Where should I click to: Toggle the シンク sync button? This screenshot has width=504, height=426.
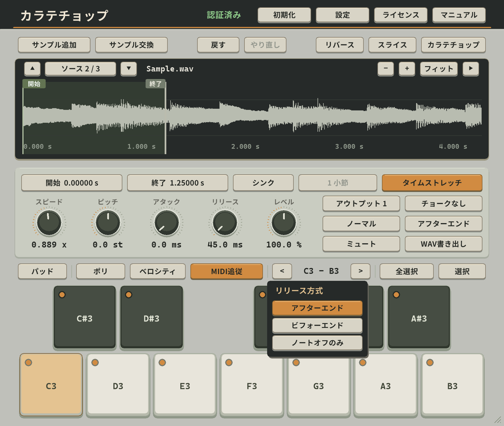(263, 183)
